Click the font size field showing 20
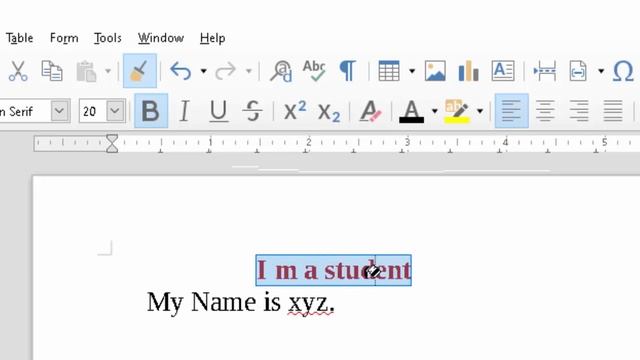 coord(92,111)
